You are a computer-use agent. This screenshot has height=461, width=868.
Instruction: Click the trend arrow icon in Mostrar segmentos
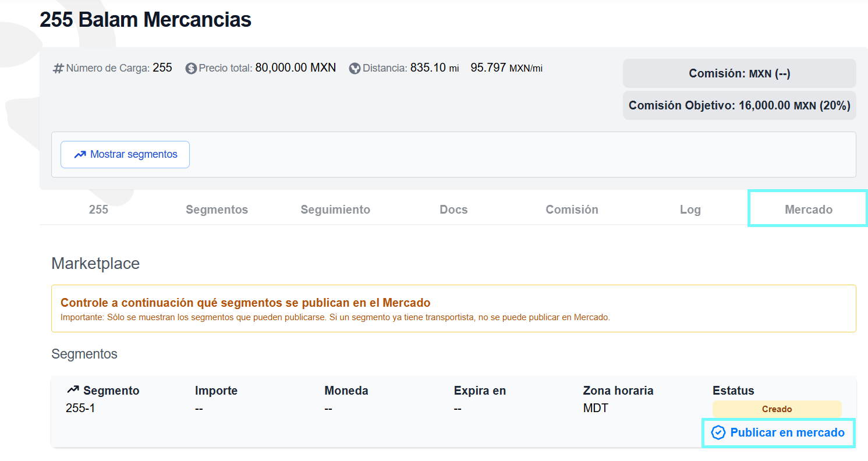click(x=80, y=154)
